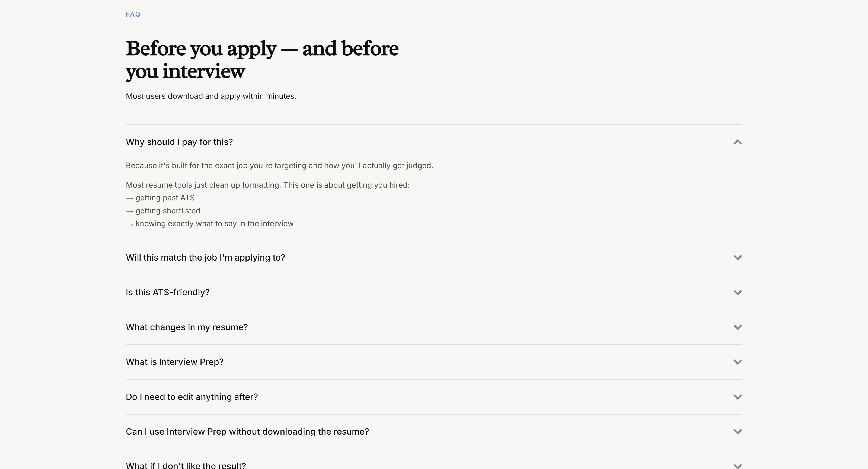The height and width of the screenshot is (469, 868).
Task: Click 'Most users download and apply' subtitle
Action: coord(211,96)
